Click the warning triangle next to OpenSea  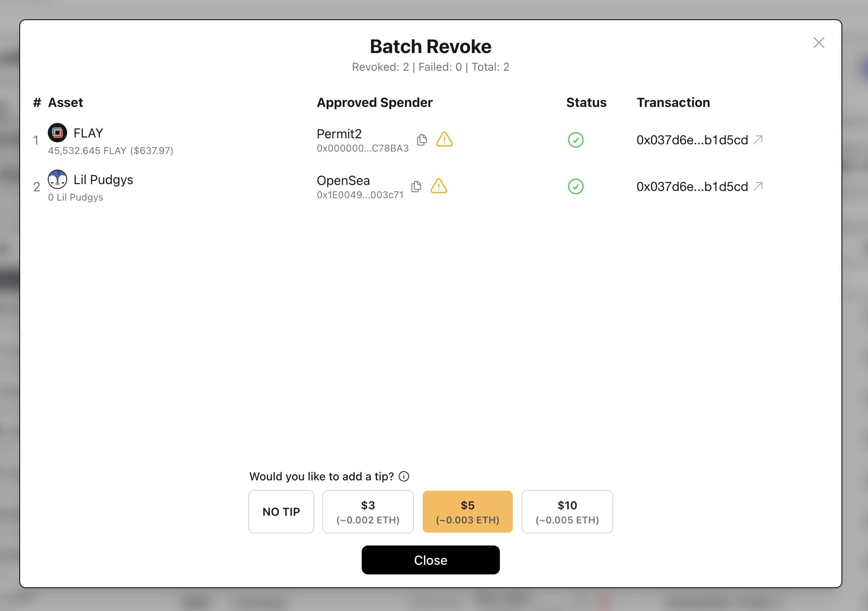click(439, 186)
